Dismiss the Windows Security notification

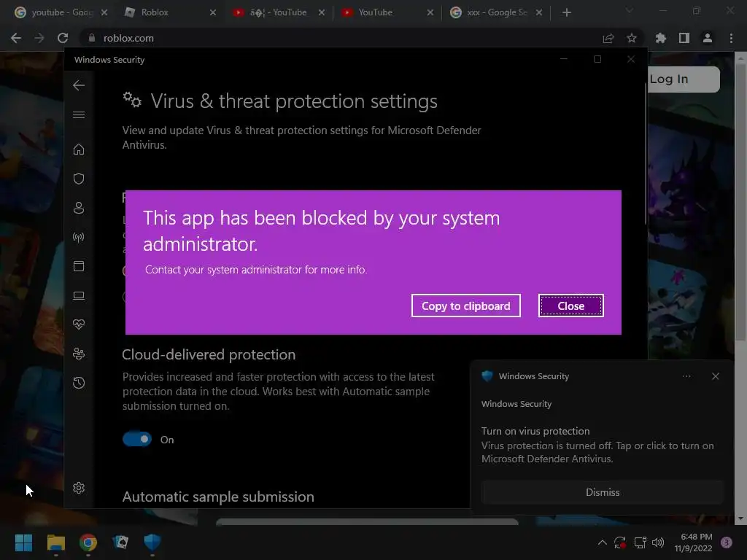coord(602,492)
